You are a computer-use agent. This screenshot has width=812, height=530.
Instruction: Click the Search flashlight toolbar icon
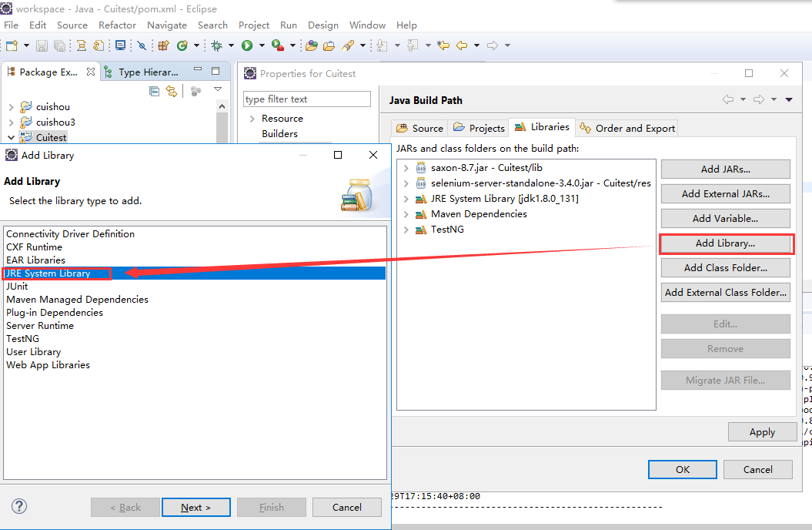click(348, 45)
